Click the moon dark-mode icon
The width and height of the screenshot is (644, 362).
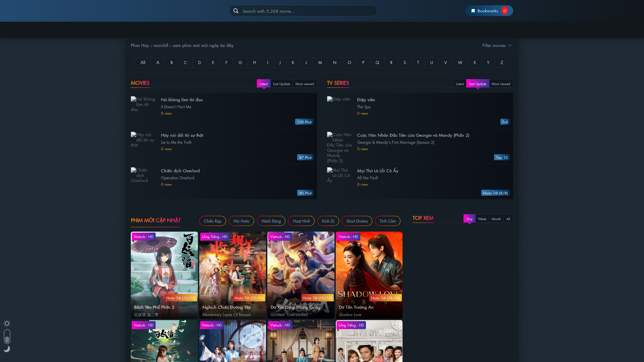7,349
